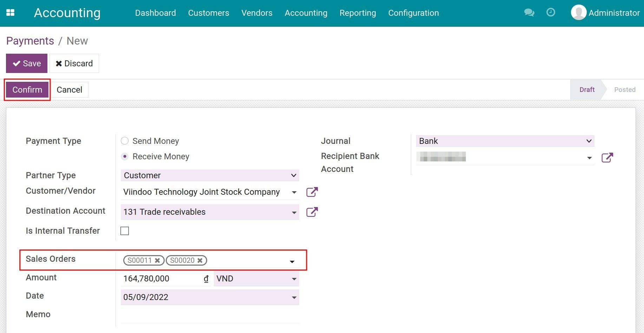Image resolution: width=644 pixels, height=333 pixels.
Task: Click the Administrator user name
Action: 614,13
